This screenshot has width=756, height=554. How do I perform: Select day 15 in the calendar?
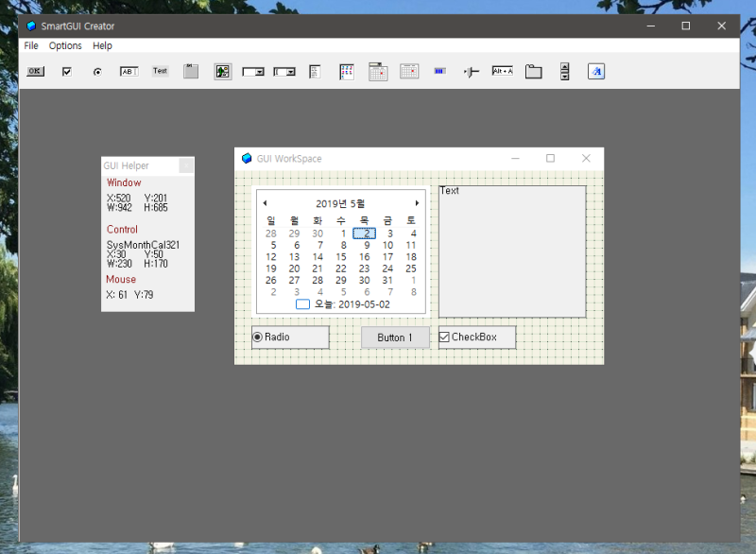pos(341,257)
